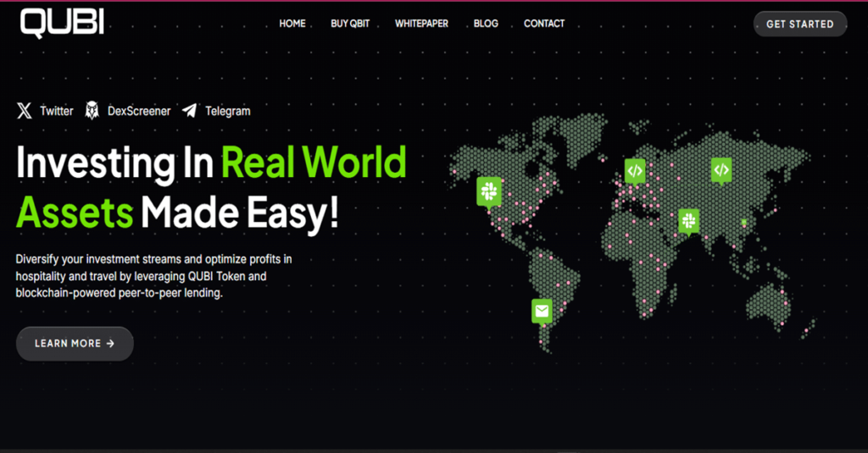Open the BUY QBIT page
Screen dimensions: 868x453
point(350,24)
